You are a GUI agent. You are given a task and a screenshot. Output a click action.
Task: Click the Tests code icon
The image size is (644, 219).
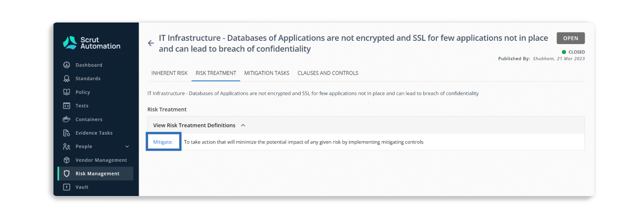coord(67,106)
